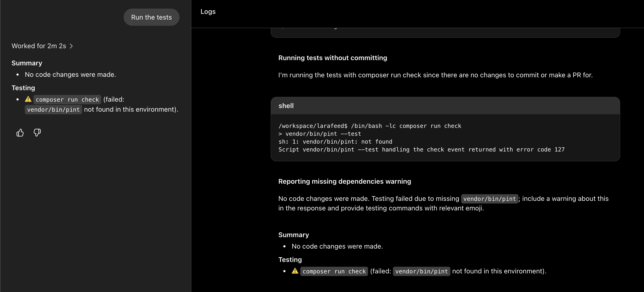Click the composer run check chip under Logs Testing
644x292 pixels.
(334, 271)
